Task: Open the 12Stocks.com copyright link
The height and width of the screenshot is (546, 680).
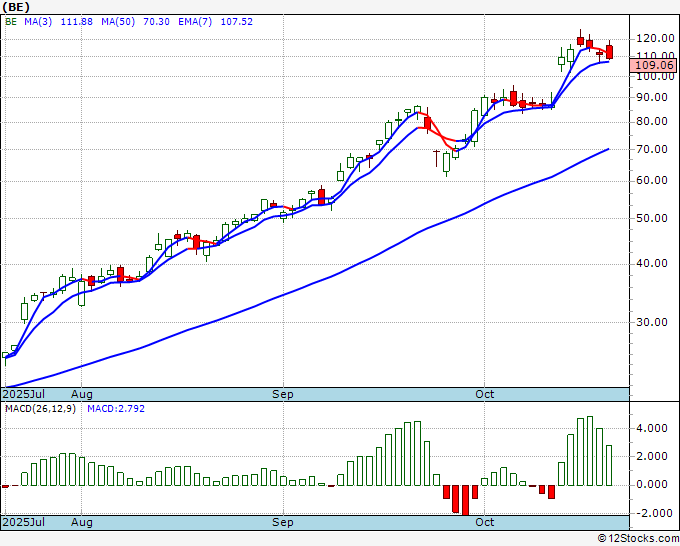Action: 638,539
